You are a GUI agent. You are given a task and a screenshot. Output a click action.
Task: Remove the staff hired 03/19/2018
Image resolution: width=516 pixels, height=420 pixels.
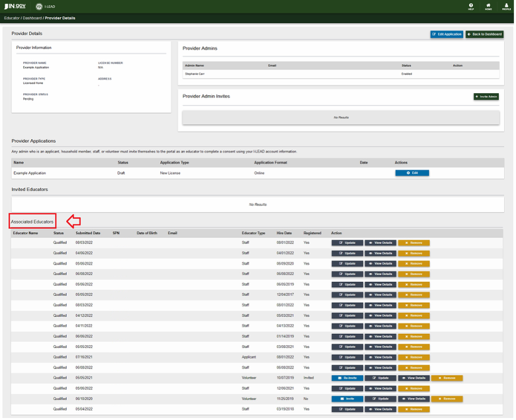coord(414,409)
